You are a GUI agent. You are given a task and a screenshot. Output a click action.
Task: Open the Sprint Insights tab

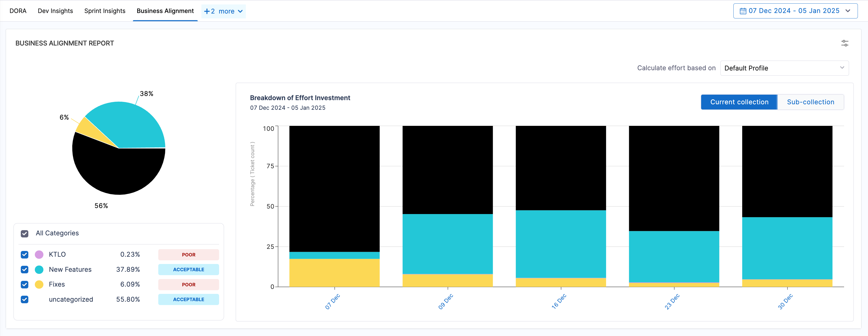tap(104, 11)
